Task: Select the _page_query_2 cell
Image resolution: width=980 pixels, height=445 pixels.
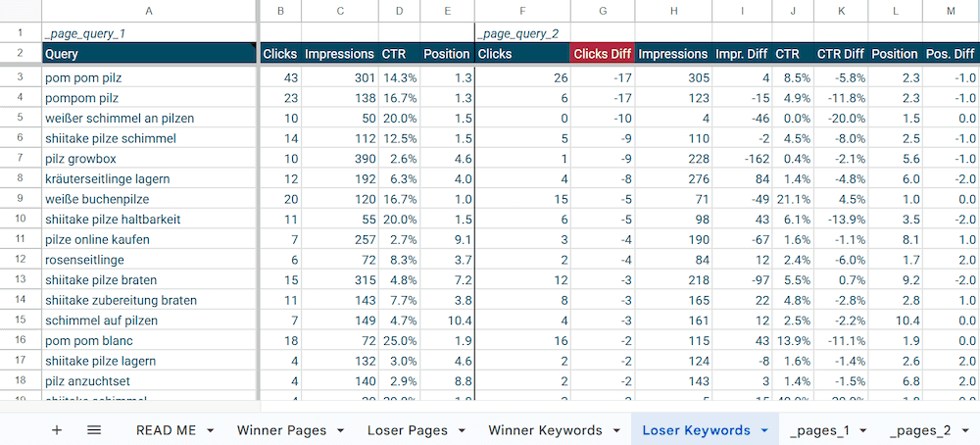Action: pos(522,33)
